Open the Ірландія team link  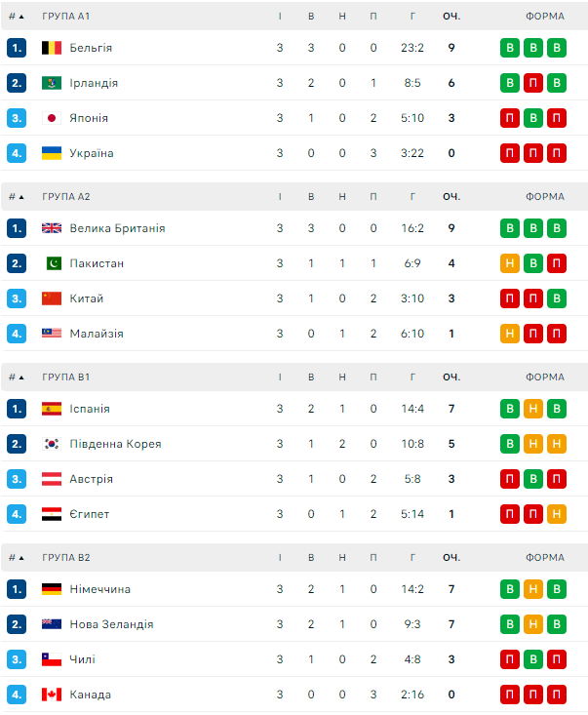(94, 83)
